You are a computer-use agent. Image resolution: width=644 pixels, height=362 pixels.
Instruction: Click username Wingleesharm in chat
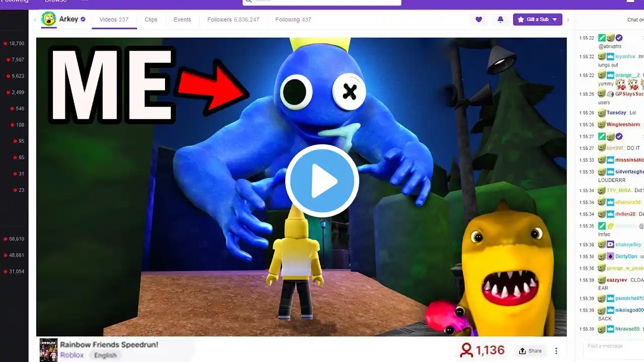(x=623, y=125)
